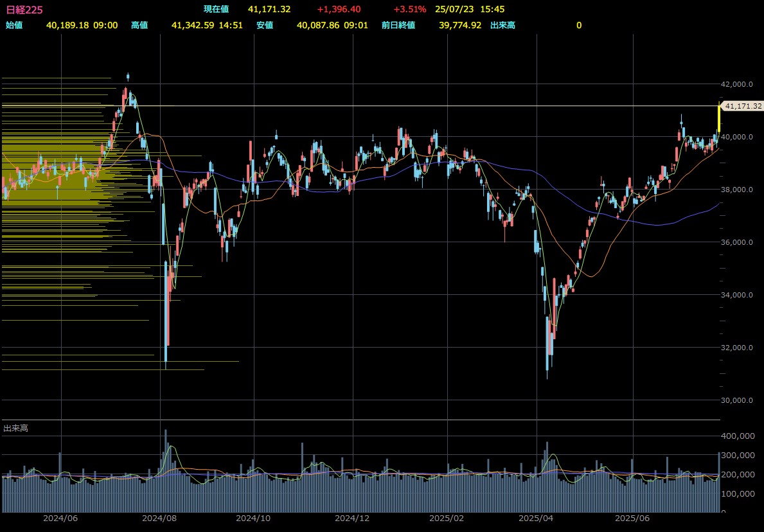Click the +3.51% percent change value

coord(409,9)
